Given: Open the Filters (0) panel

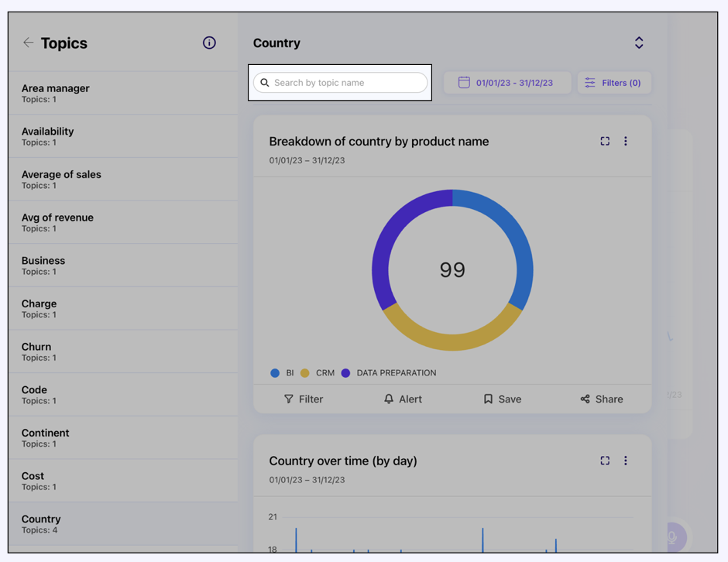Looking at the screenshot, I should (613, 83).
